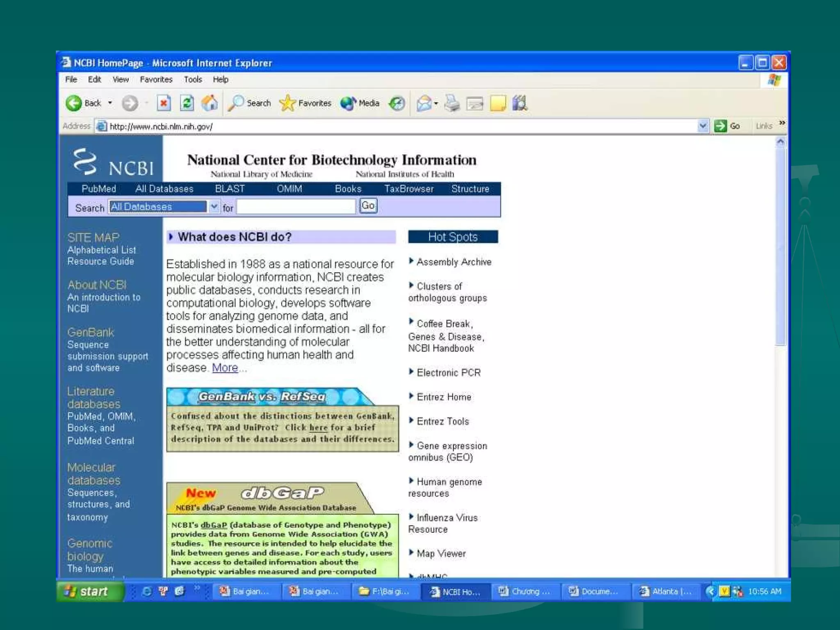The height and width of the screenshot is (630, 840).
Task: Open the Favorites menu
Action: pyautogui.click(x=156, y=80)
